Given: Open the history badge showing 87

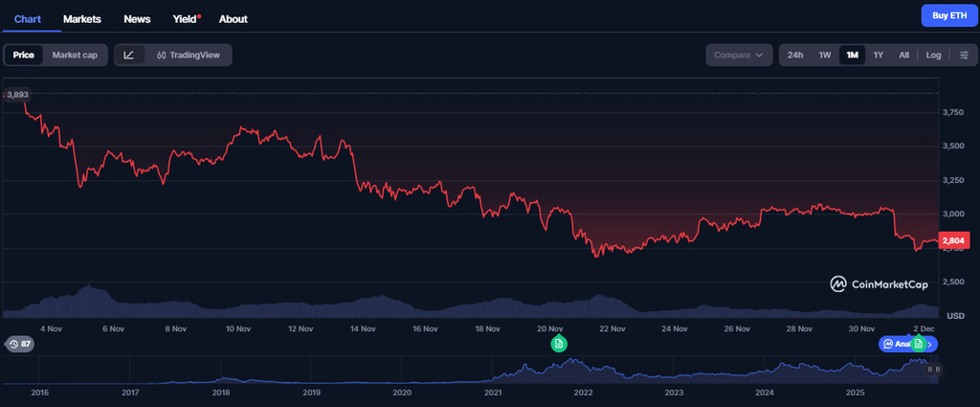Looking at the screenshot, I should tap(20, 343).
